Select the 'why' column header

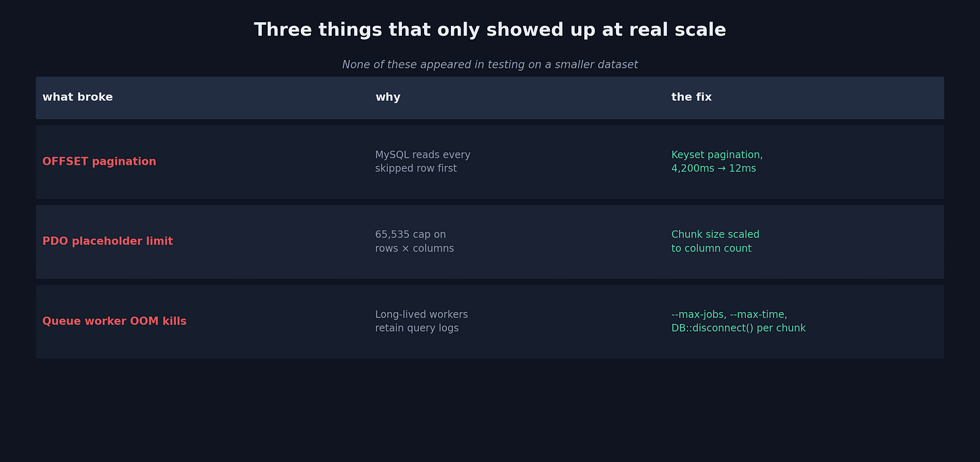click(x=388, y=97)
